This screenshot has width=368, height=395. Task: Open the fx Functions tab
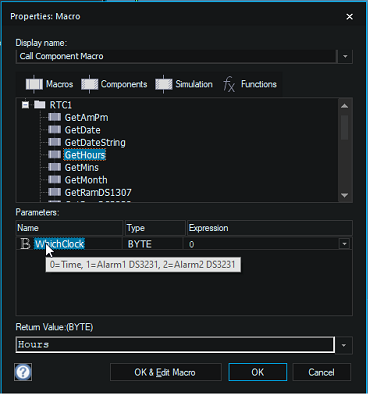[250, 84]
